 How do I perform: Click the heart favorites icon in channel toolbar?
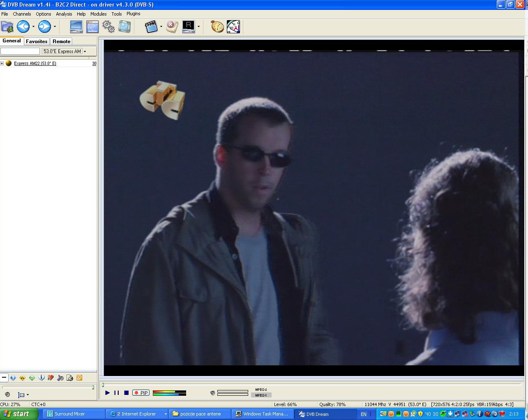point(51,378)
